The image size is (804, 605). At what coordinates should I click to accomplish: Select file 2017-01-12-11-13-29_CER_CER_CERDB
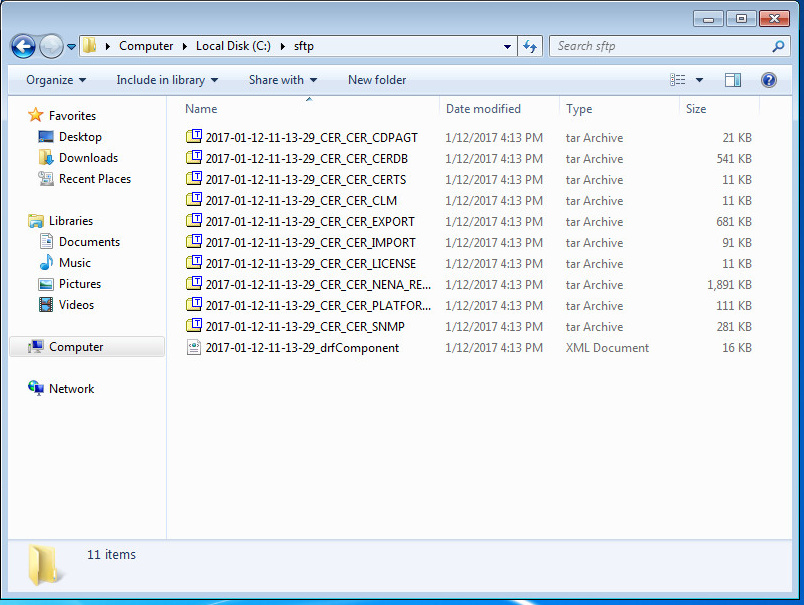[307, 159]
